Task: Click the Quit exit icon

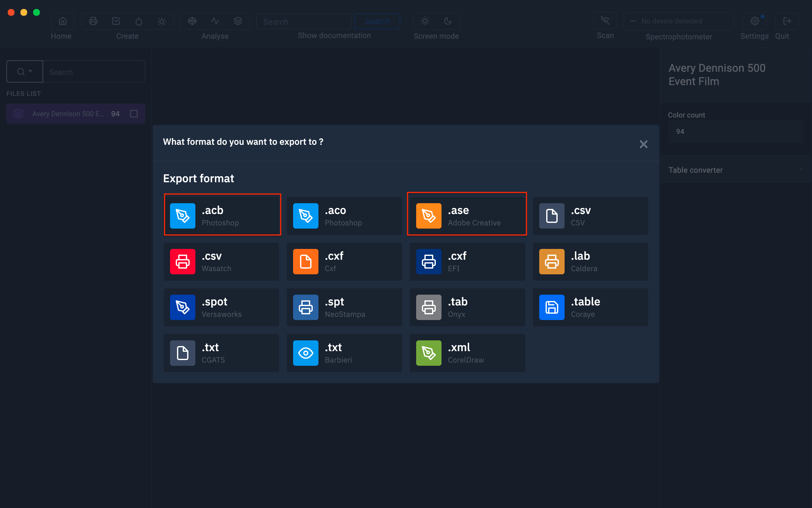Action: (x=787, y=21)
